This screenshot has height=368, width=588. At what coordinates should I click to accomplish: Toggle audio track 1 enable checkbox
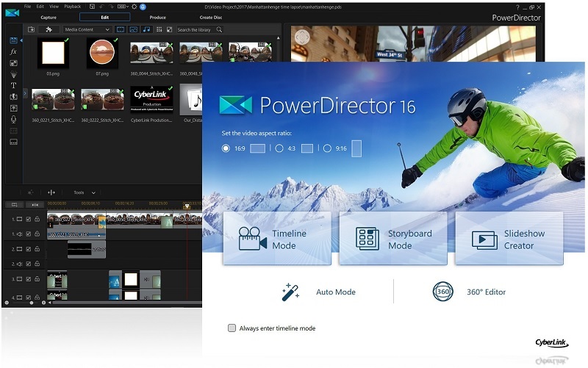(x=29, y=234)
